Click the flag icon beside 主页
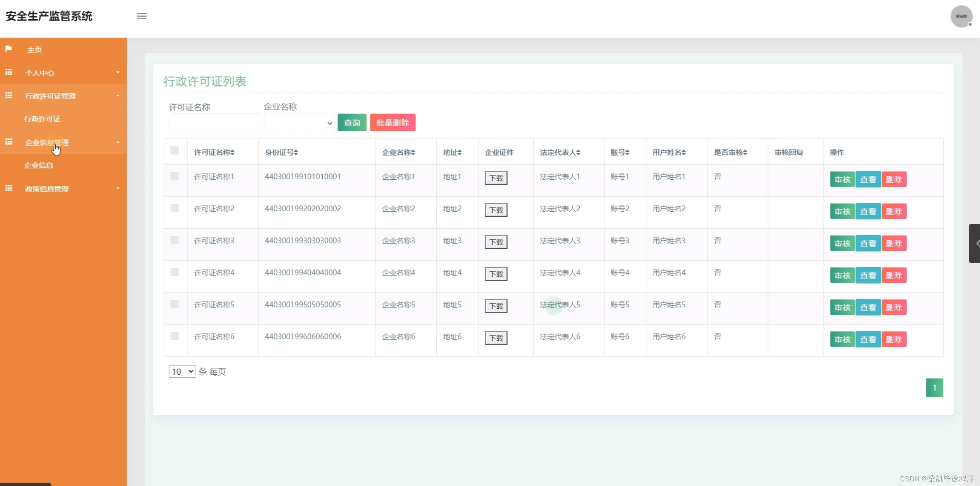The height and width of the screenshot is (486, 980). pos(9,49)
